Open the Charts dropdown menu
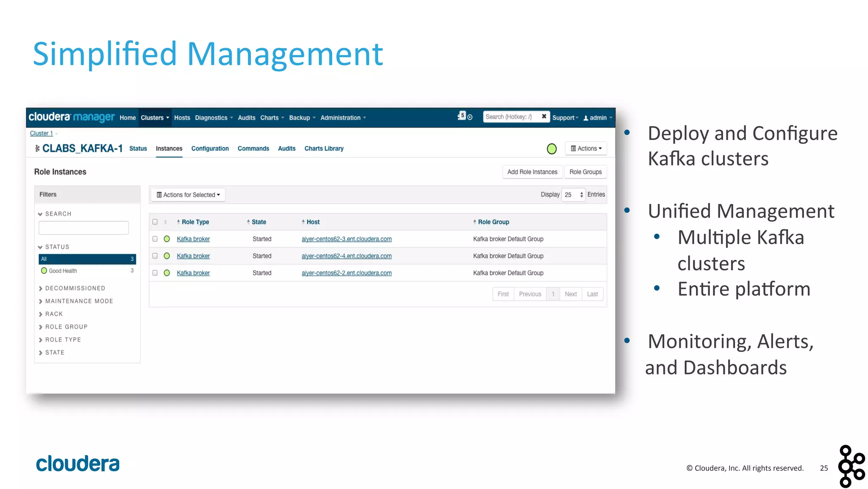868x489 pixels. tap(272, 118)
